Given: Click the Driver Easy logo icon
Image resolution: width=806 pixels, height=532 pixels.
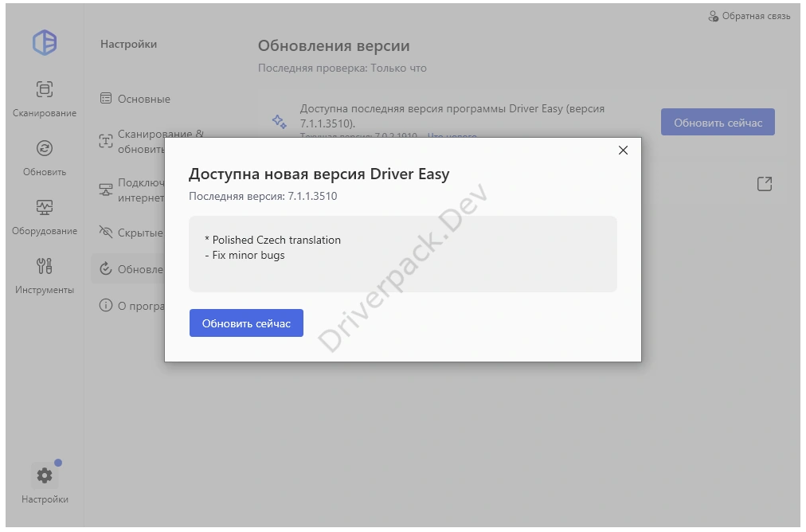Looking at the screenshot, I should pyautogui.click(x=45, y=42).
